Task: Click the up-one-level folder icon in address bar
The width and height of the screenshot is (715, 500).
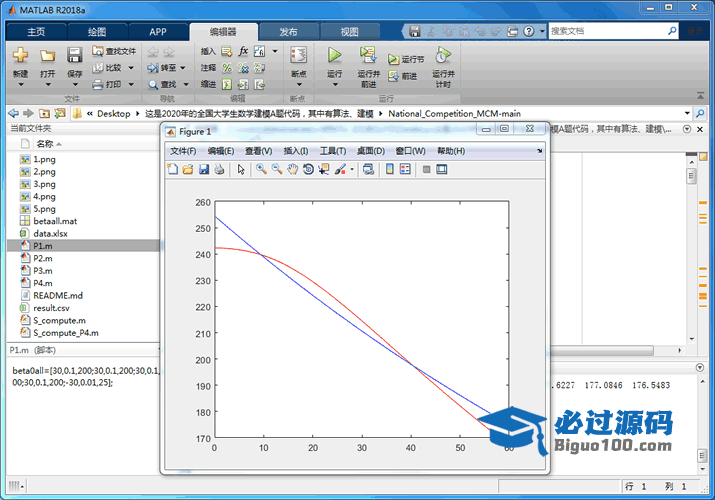Action: point(44,113)
